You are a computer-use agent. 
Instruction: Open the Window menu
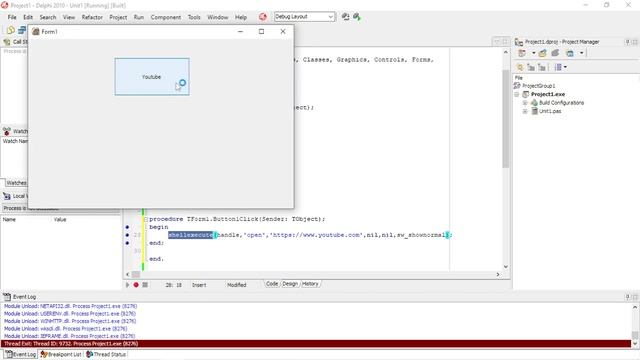(x=218, y=17)
